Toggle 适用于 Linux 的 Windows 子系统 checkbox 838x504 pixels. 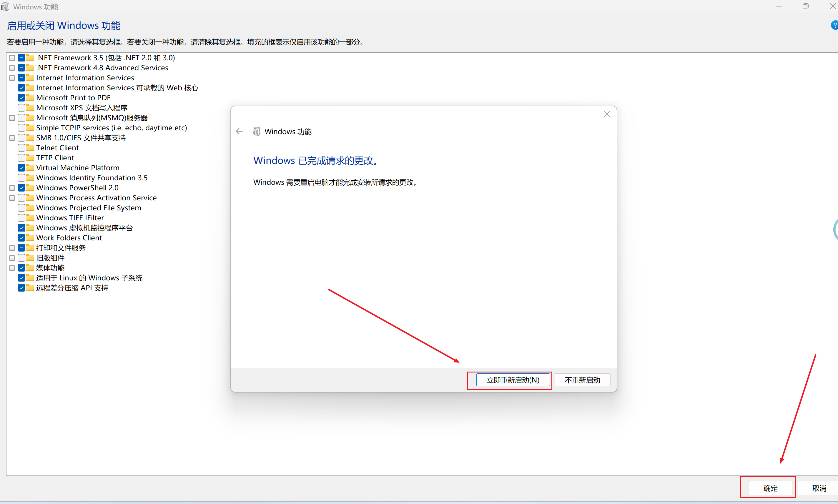pos(21,278)
